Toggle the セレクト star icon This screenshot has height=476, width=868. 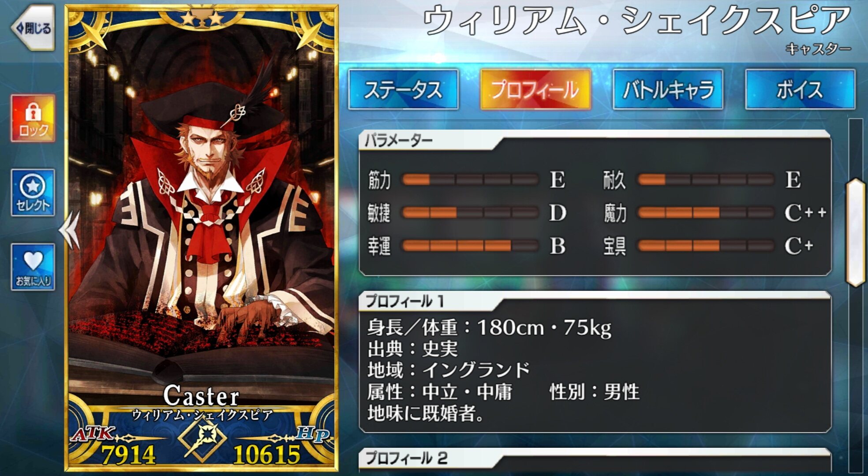pyautogui.click(x=33, y=193)
